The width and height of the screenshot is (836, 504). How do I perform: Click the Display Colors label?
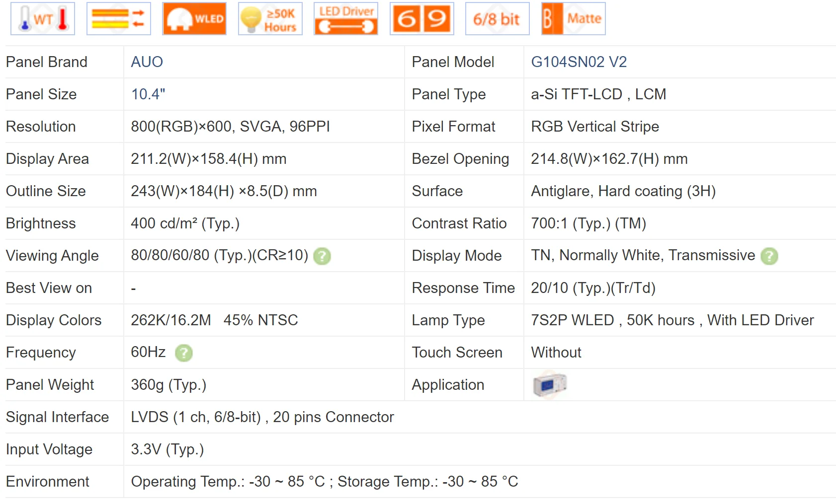tap(54, 320)
